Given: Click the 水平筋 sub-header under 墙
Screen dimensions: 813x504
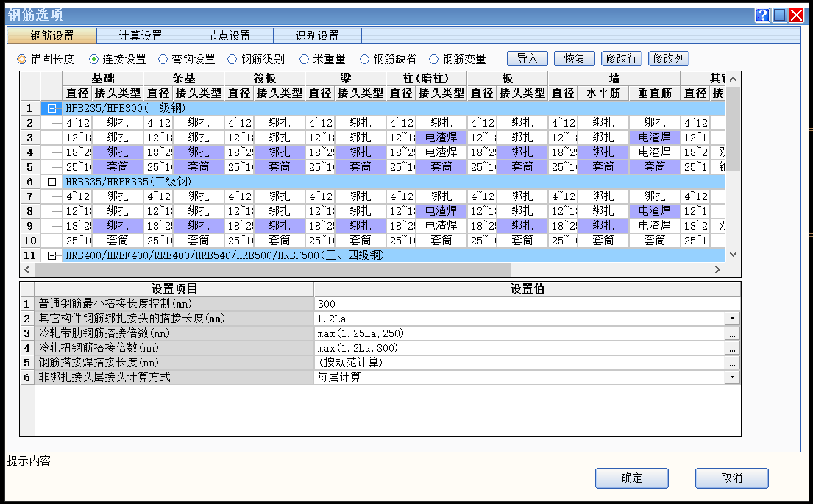Looking at the screenshot, I should coord(603,93).
